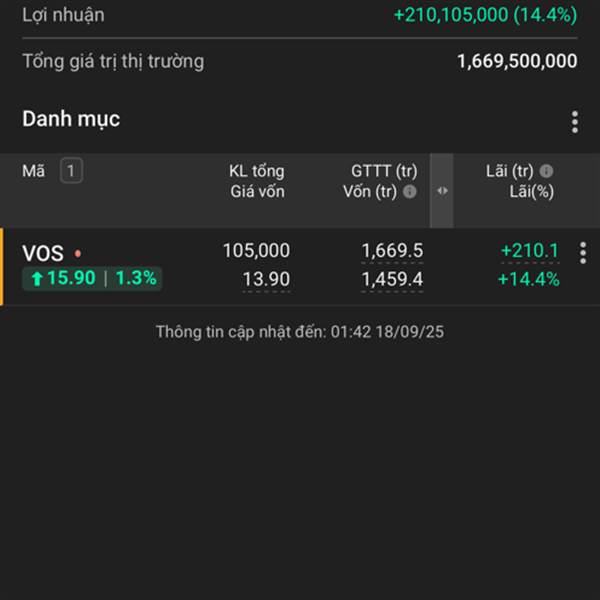Open the Danh mục three-dot options menu
The width and height of the screenshot is (600, 600).
(574, 122)
